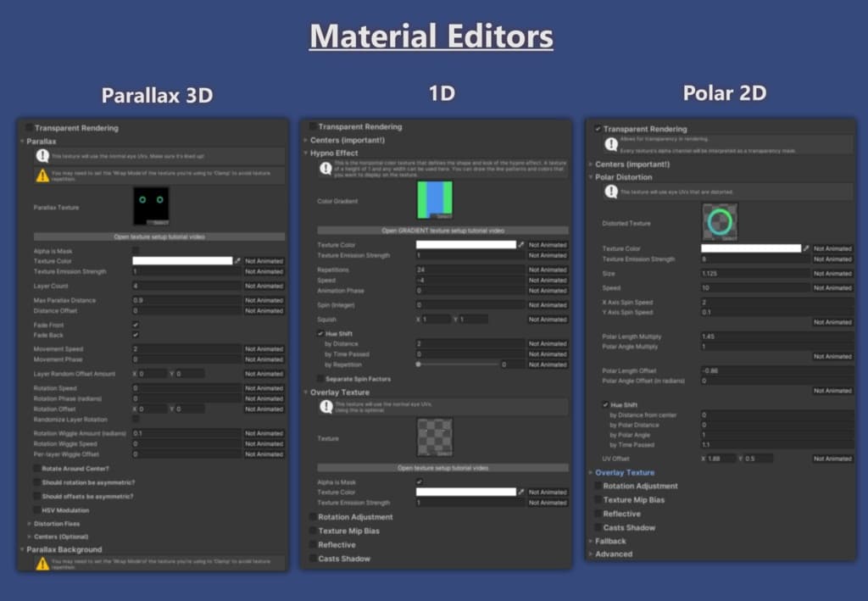Enable Rotate Around Center checkbox
This screenshot has height=601, width=868.
36,468
